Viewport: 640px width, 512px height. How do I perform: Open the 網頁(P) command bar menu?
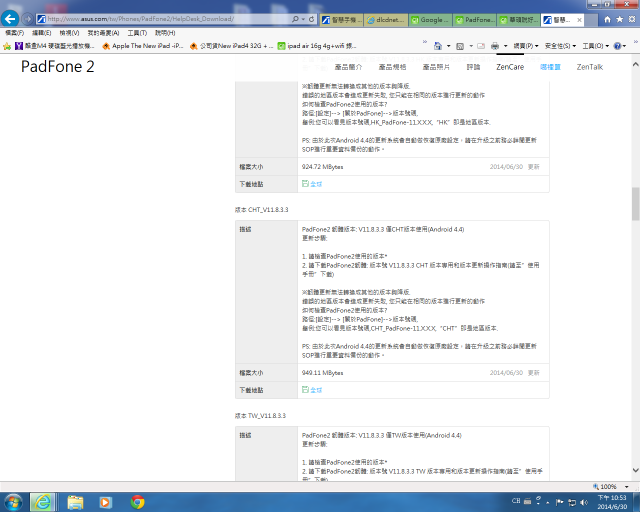pyautogui.click(x=526, y=46)
